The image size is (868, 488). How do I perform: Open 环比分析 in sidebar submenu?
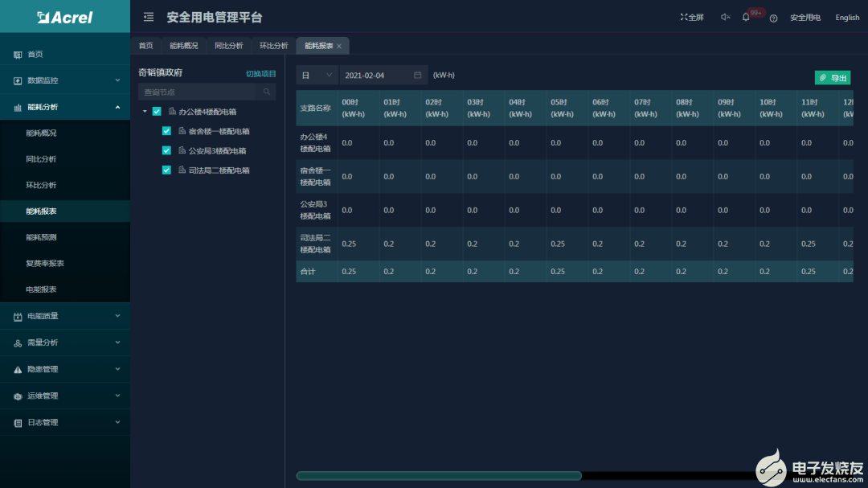[x=41, y=185]
